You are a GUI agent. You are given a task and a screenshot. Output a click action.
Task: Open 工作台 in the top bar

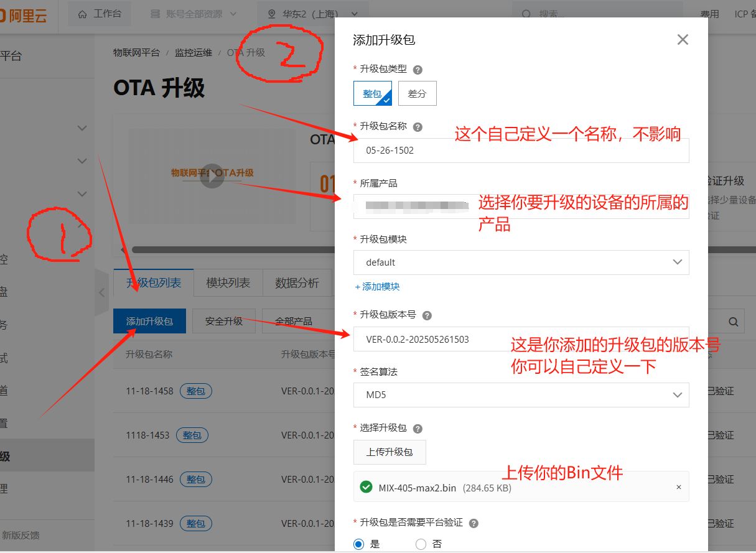[100, 14]
